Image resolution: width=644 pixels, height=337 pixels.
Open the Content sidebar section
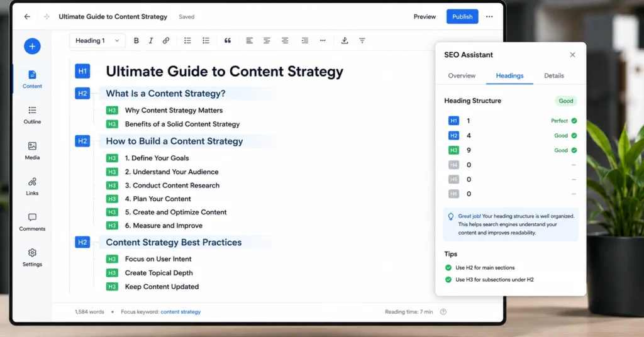[x=32, y=80]
